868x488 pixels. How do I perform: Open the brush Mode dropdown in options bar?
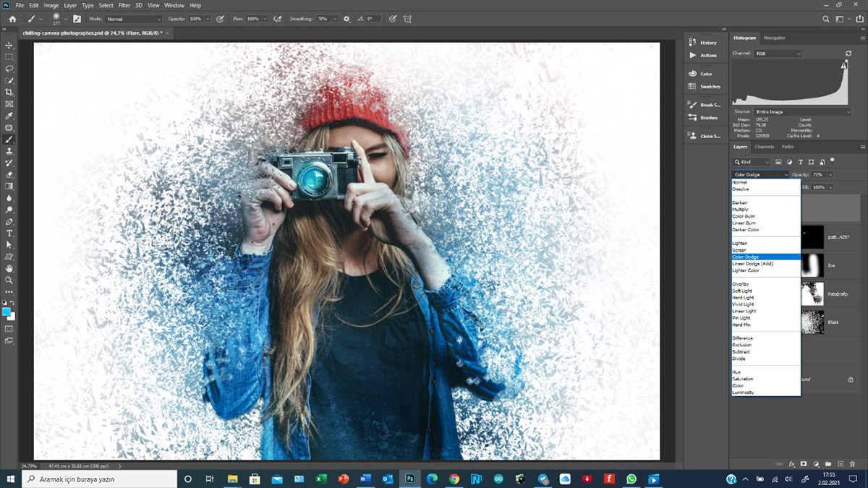(x=134, y=19)
